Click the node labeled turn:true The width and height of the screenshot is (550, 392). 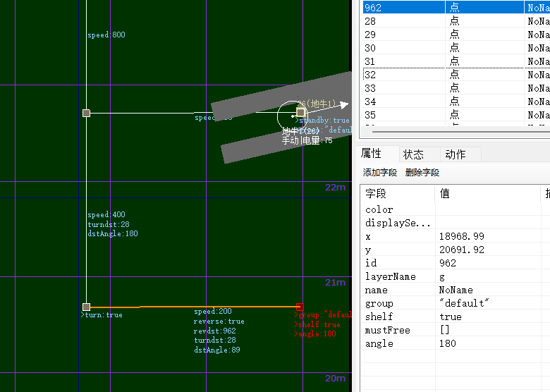[86, 307]
